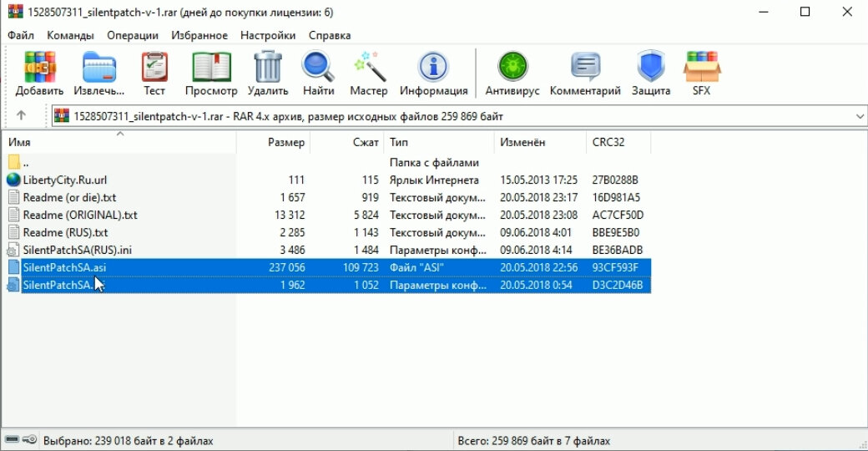Click the 'Ярлык Интернета' type cell
The image size is (868, 451).
(434, 180)
